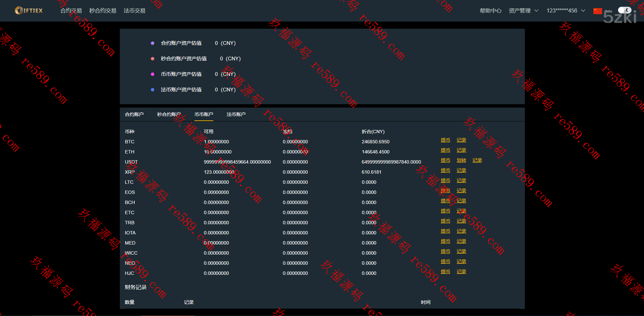Viewport: 644px width, 316px height.
Task: Select the 币币账户 tab
Action: [204, 114]
